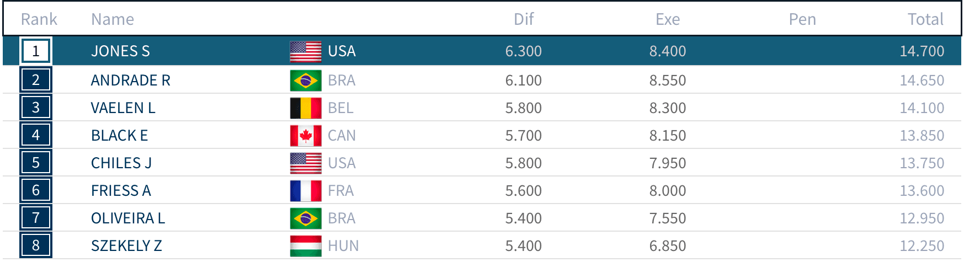Click the Brazil flag beside OLIVEIRA L
This screenshot has width=980, height=278.
click(x=305, y=218)
